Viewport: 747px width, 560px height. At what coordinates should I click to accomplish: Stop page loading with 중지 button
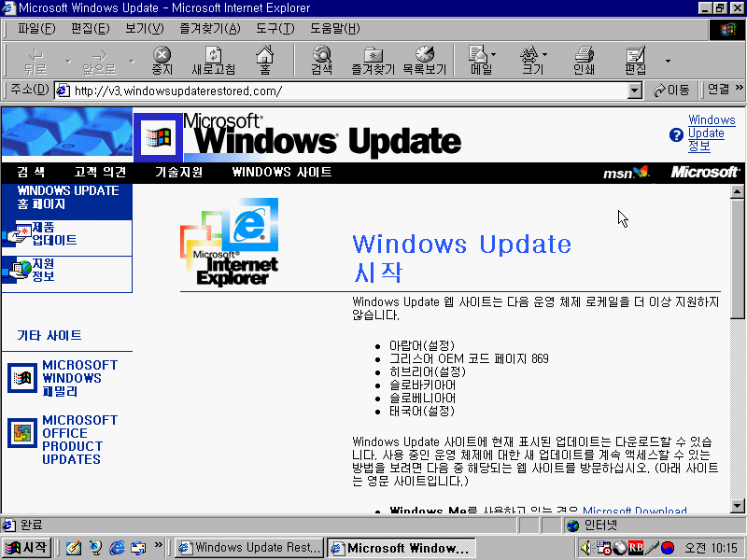coord(162,61)
